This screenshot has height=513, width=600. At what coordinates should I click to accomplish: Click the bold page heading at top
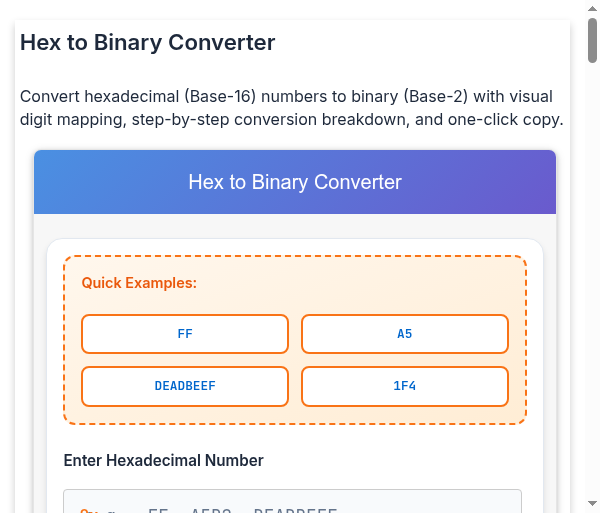tap(147, 43)
